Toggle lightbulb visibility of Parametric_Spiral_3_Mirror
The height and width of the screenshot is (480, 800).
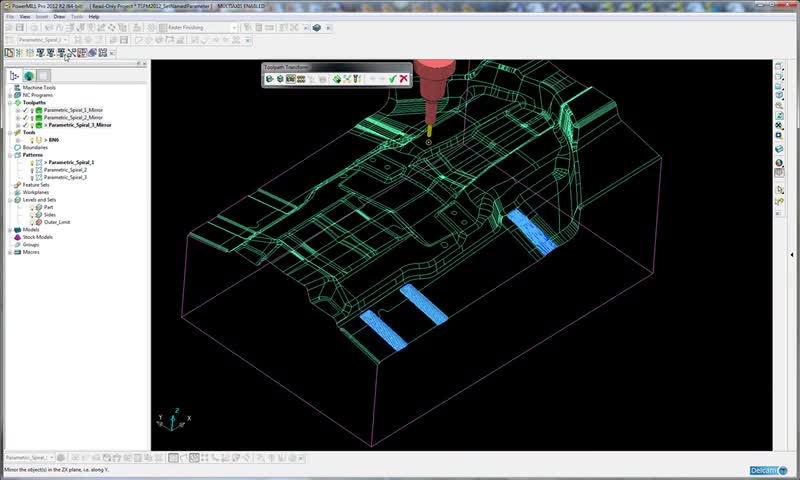pyautogui.click(x=32, y=125)
